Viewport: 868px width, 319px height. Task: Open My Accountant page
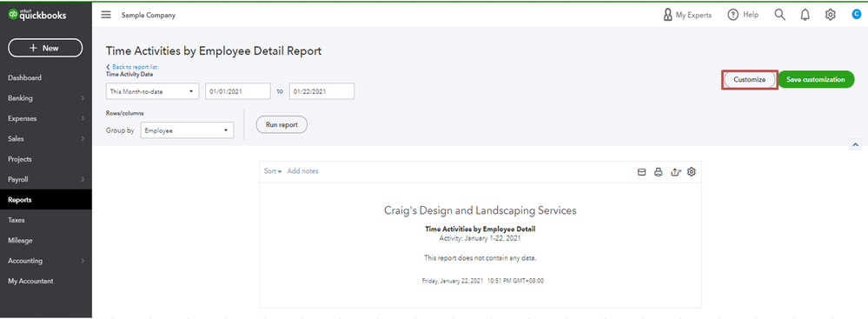click(x=30, y=281)
